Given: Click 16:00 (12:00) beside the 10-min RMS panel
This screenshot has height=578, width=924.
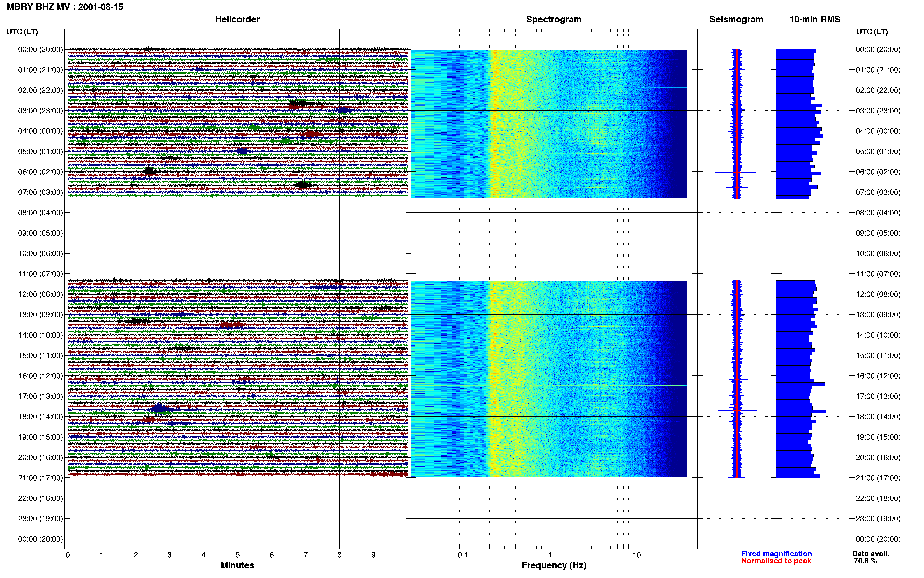Looking at the screenshot, I should 878,376.
